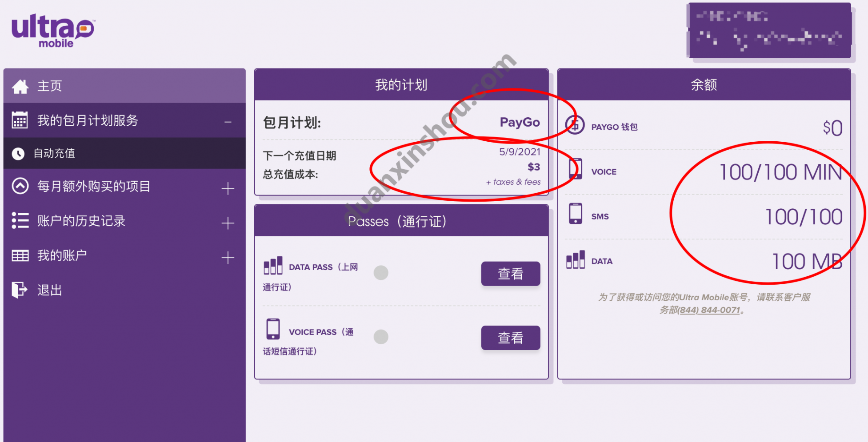Collapse 我的包月计划服务 using the minus sign
The height and width of the screenshot is (442, 868).
(228, 120)
